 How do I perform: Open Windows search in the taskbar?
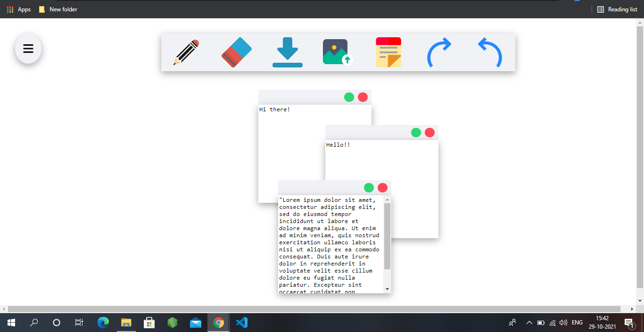[x=33, y=323]
